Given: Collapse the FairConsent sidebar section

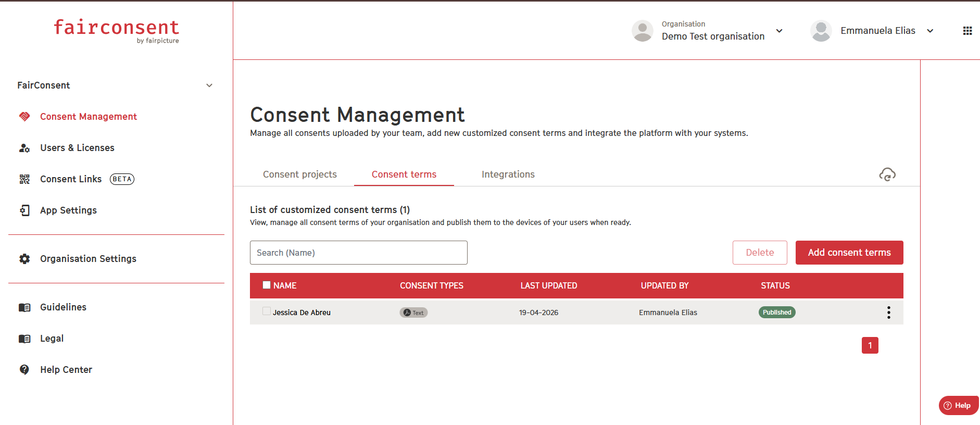Looking at the screenshot, I should tap(209, 85).
